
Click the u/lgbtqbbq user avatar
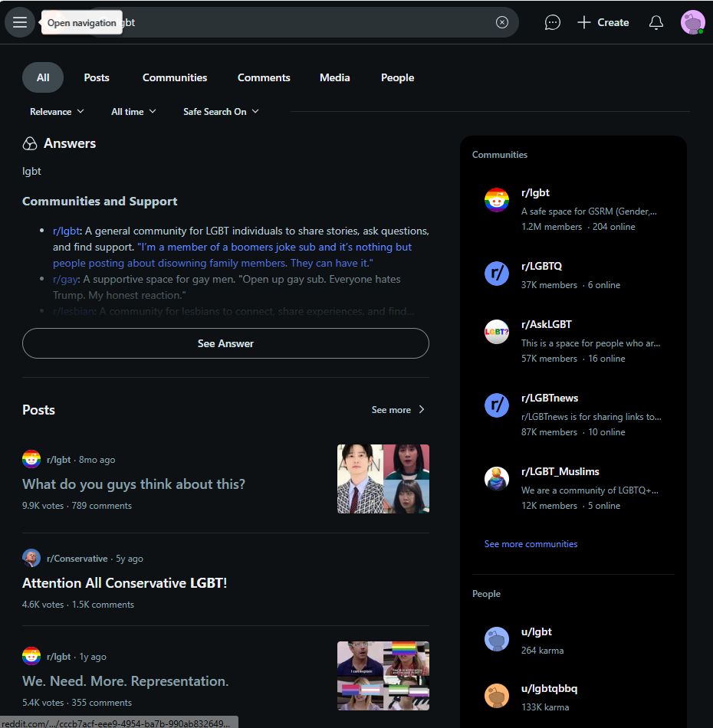(497, 696)
